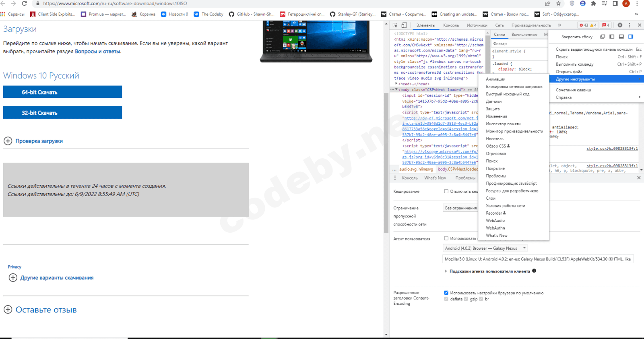The height and width of the screenshot is (339, 644).
Task: Go back with the browser back arrow
Action: [x=3, y=3]
